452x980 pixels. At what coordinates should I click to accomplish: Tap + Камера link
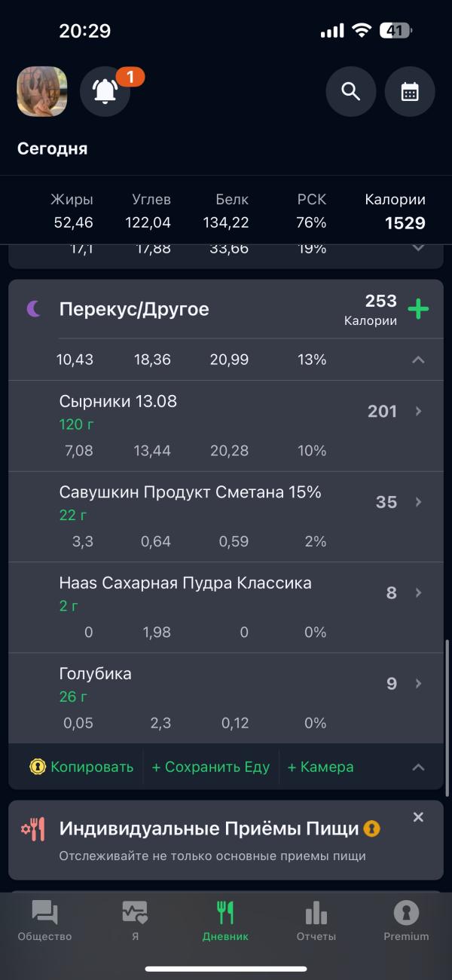point(321,767)
